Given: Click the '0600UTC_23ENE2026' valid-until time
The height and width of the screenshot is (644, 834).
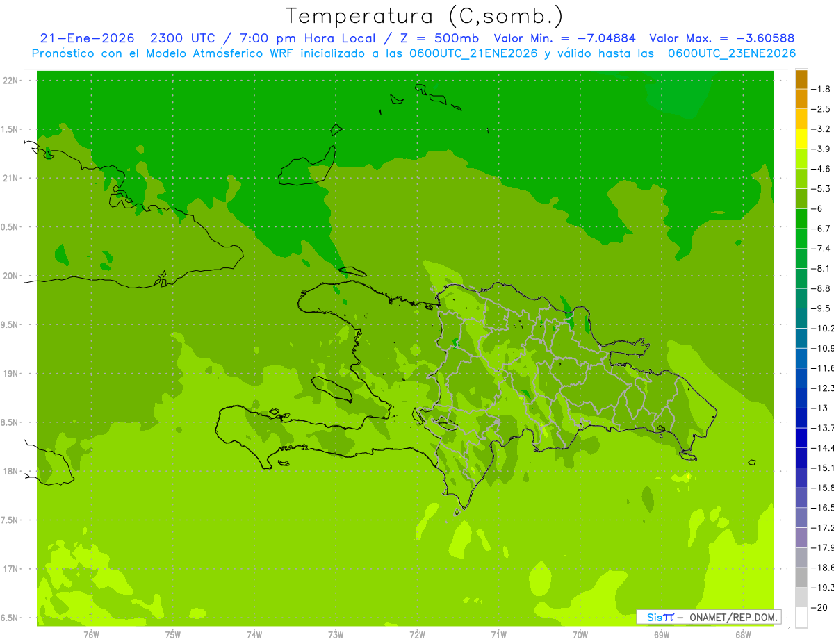Looking at the screenshot, I should point(731,53).
